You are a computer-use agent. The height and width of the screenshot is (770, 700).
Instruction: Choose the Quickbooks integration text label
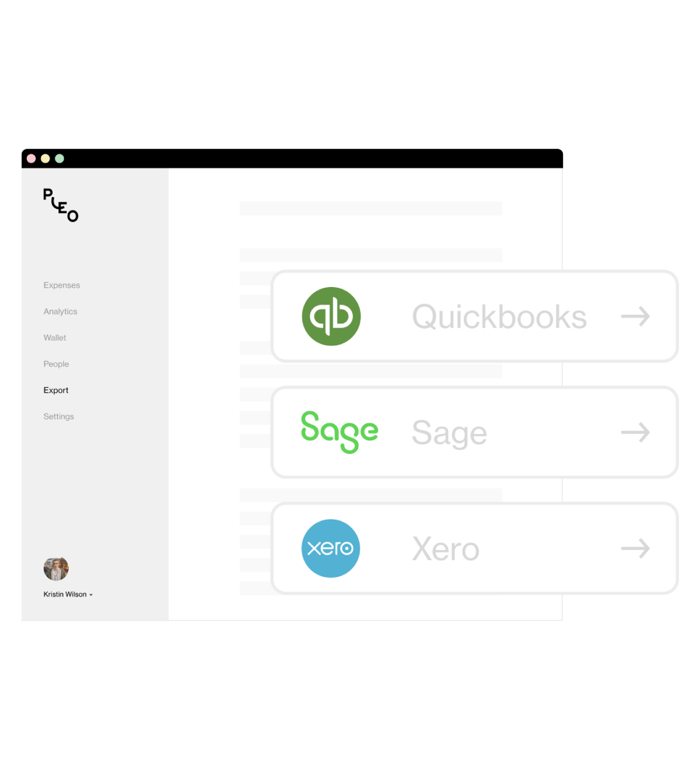[x=499, y=317]
